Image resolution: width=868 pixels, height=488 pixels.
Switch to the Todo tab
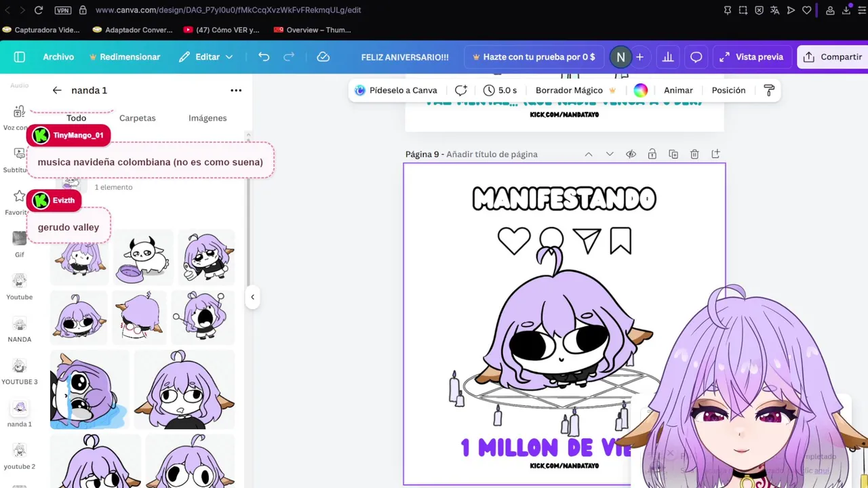coord(77,118)
